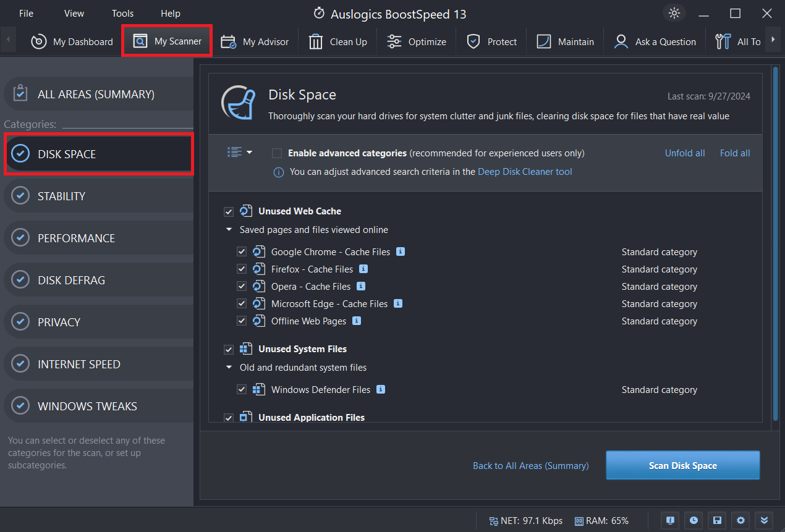785x532 pixels.
Task: Open the list view options dropdown
Action: click(x=240, y=153)
